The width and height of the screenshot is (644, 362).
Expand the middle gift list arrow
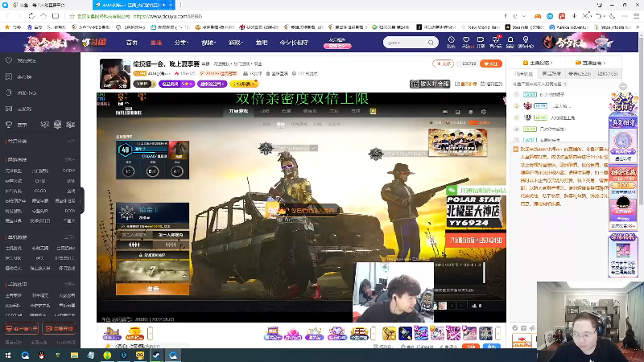click(x=373, y=333)
